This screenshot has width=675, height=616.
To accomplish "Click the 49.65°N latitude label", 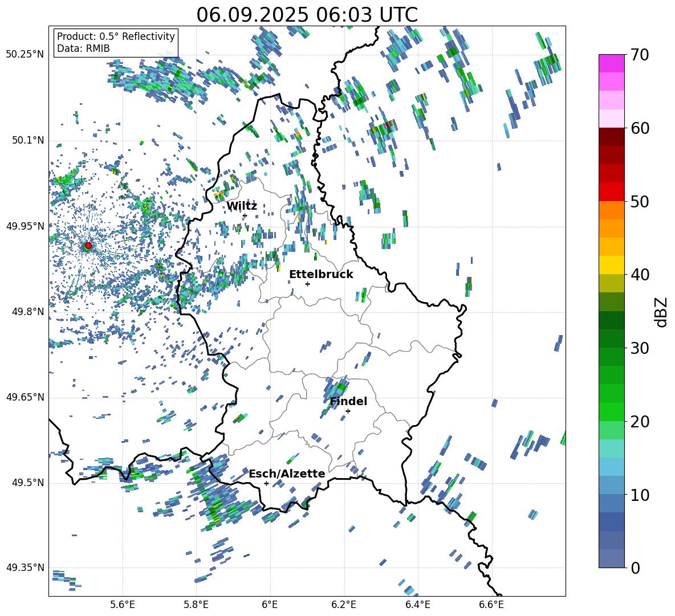I will [x=25, y=398].
